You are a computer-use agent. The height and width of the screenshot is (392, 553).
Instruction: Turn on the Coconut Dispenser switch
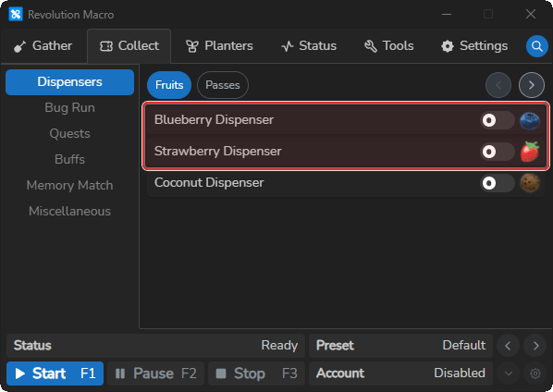click(498, 183)
